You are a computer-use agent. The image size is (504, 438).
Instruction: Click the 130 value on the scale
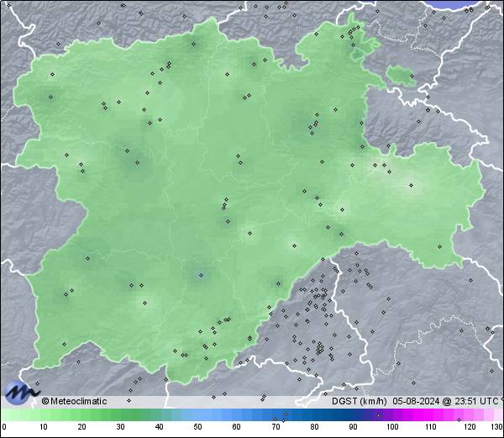(x=496, y=427)
